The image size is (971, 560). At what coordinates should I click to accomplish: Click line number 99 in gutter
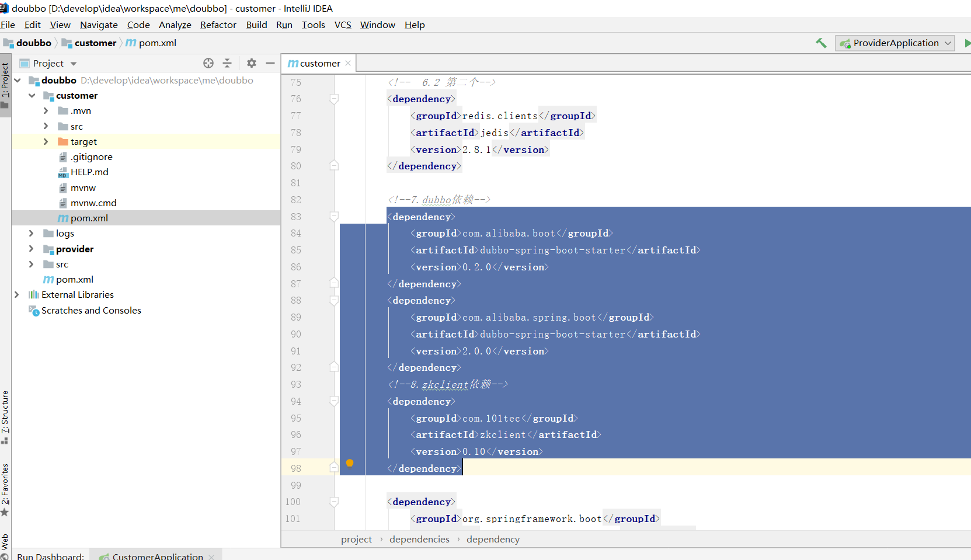tap(296, 485)
